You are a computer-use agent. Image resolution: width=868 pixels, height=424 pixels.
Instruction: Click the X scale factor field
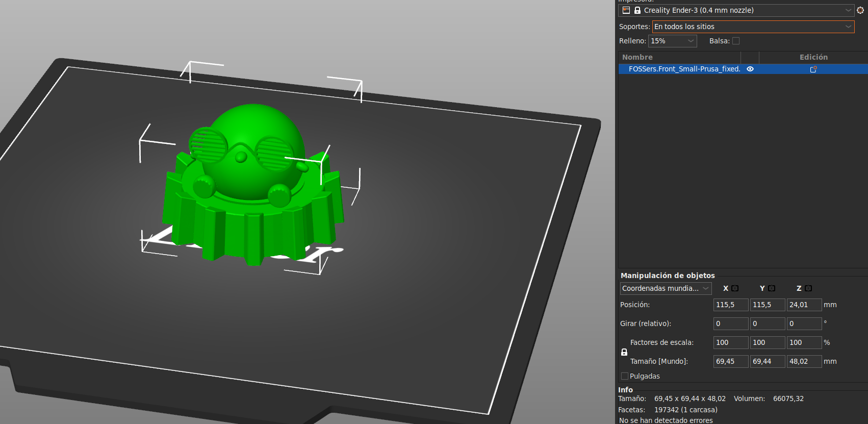point(731,342)
